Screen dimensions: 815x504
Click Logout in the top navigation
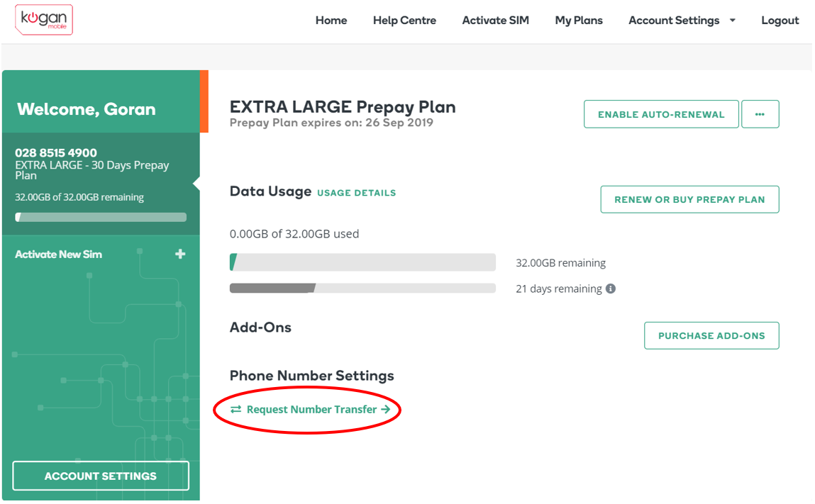(780, 21)
